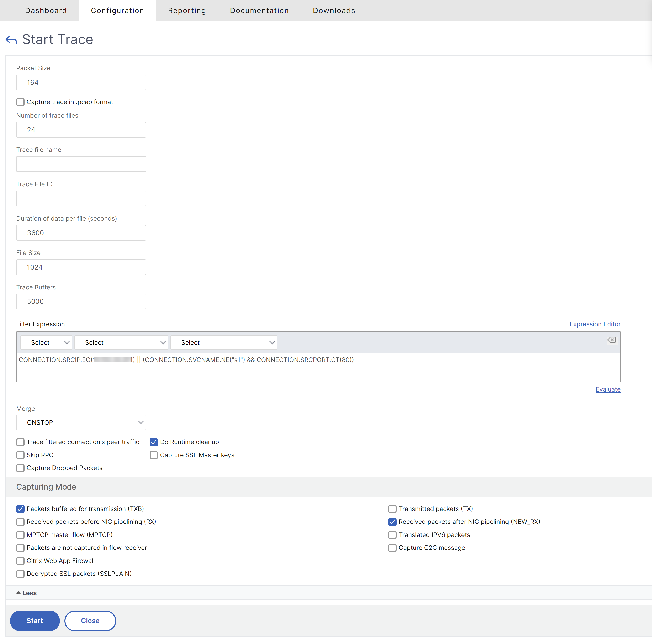Uncheck Received packets after NIC pipelining (NEW_RX)

click(x=392, y=522)
